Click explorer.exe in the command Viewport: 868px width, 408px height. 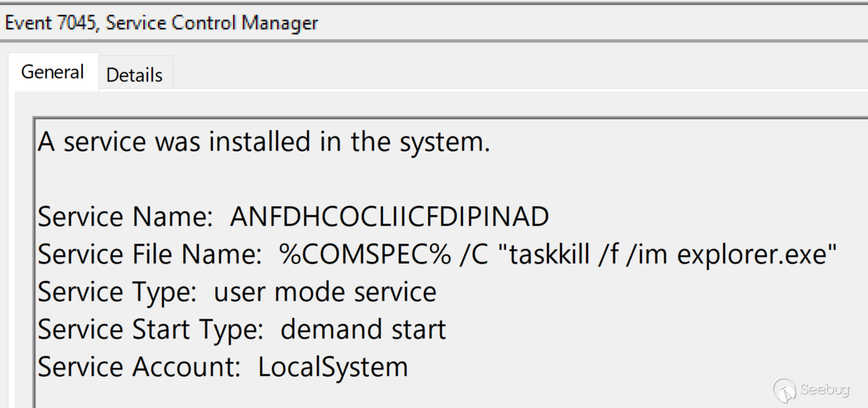coord(752,255)
